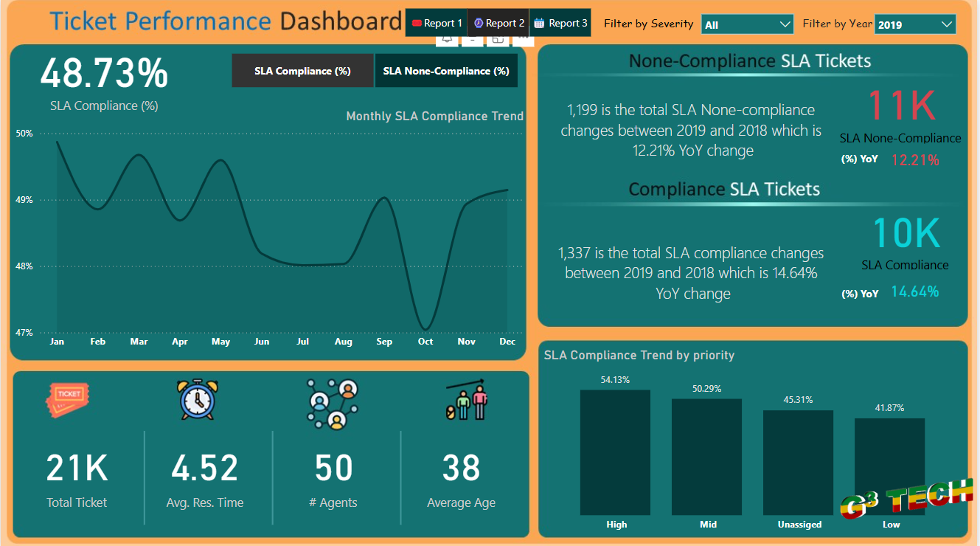
Task: Switch to the Report 2 tab
Action: 498,23
